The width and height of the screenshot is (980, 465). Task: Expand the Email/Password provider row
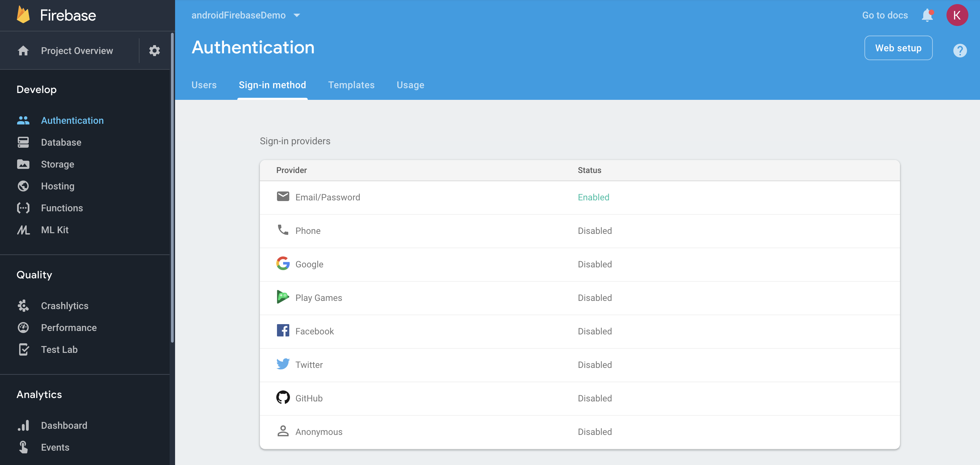(328, 198)
